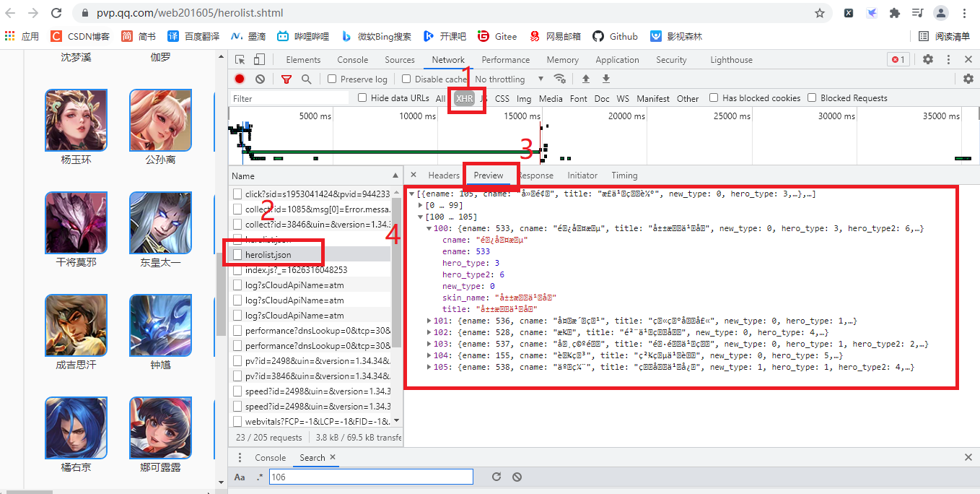Switch to Console panel tab
980x494 pixels.
click(x=353, y=60)
